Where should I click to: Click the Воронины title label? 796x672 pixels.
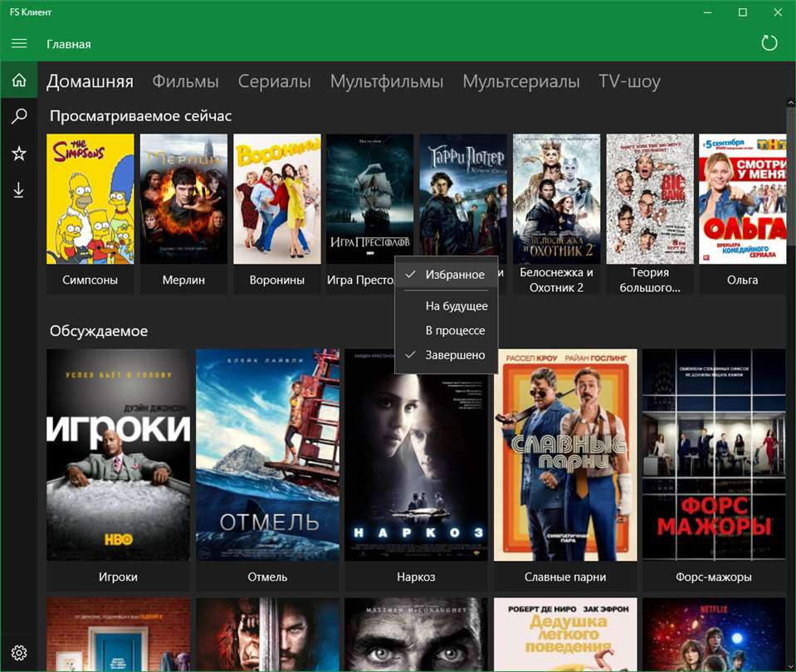[277, 280]
